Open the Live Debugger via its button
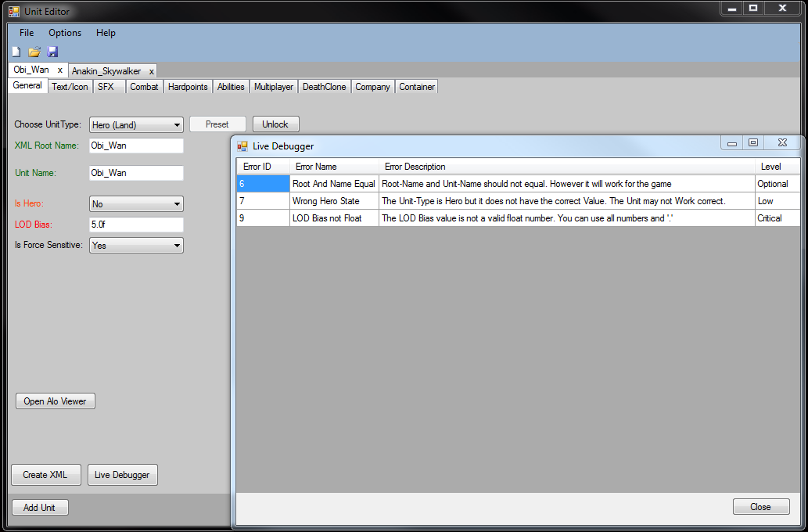Viewport: 808px width, 532px height. tap(123, 475)
